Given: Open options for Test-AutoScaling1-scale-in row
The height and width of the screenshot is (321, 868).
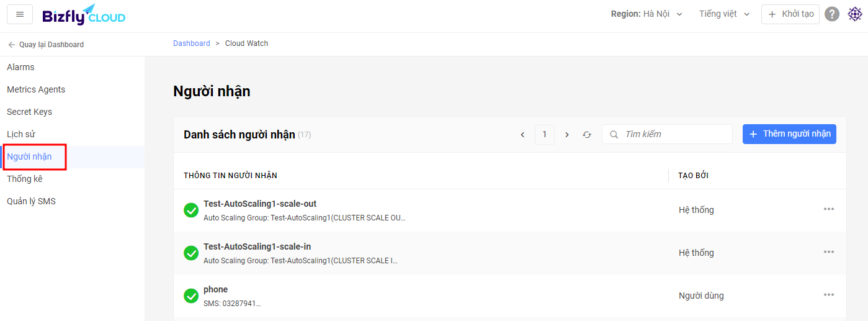Looking at the screenshot, I should pos(829,251).
